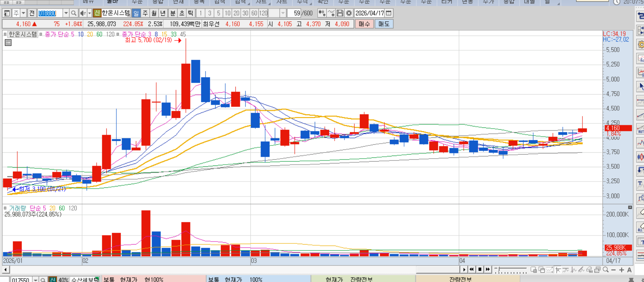Select the minute '분' period toggle
The image size is (644, 282).
point(173,13)
